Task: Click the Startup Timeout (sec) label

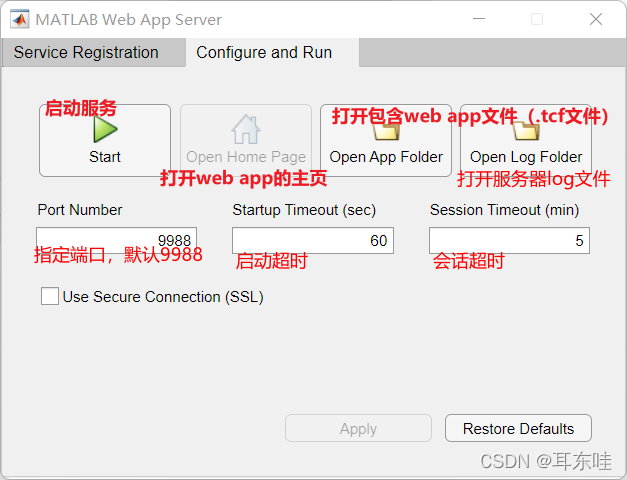Action: [x=304, y=210]
